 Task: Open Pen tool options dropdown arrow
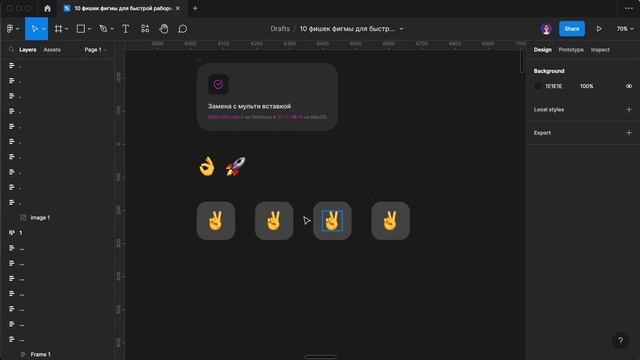coord(112,29)
